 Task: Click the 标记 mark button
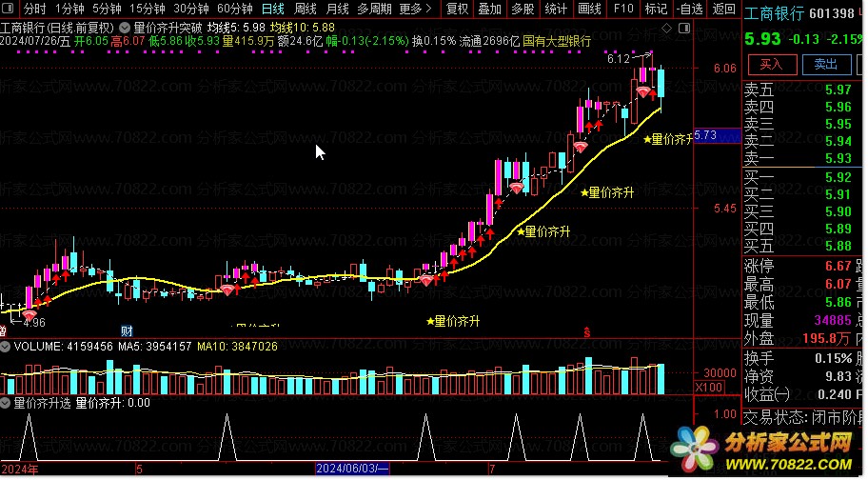656,9
